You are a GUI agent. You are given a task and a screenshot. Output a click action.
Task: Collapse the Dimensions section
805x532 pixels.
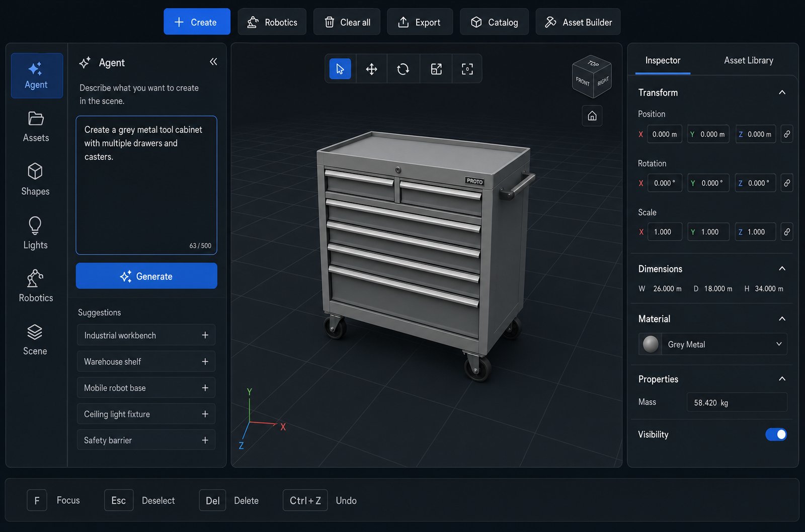coord(782,269)
